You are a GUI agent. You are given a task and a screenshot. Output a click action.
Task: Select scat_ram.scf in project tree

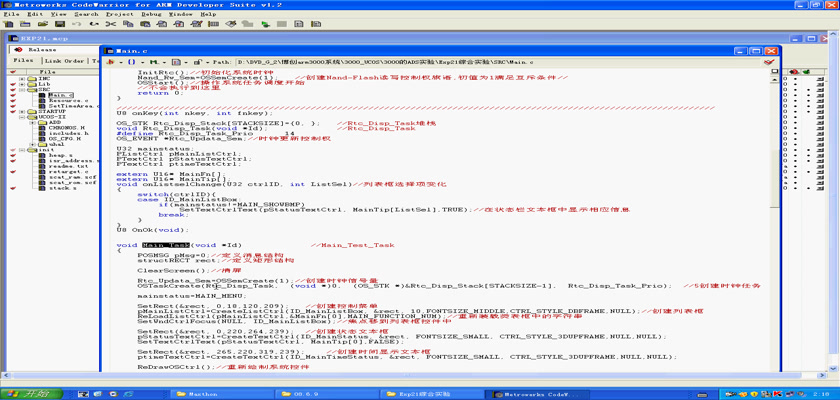coord(72,177)
